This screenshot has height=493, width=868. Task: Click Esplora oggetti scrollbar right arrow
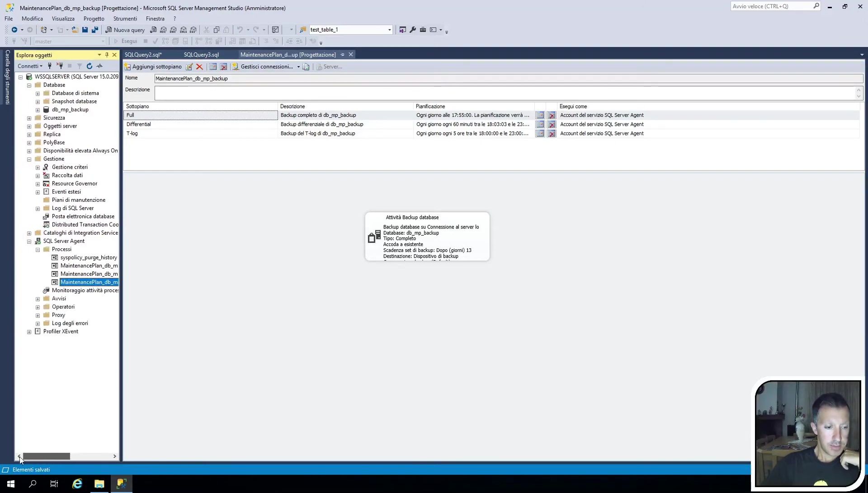tap(115, 456)
